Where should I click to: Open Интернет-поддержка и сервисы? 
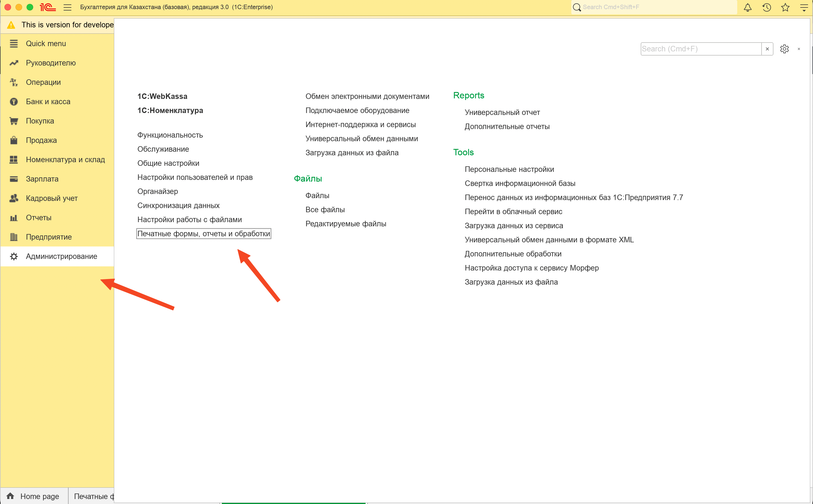point(361,124)
